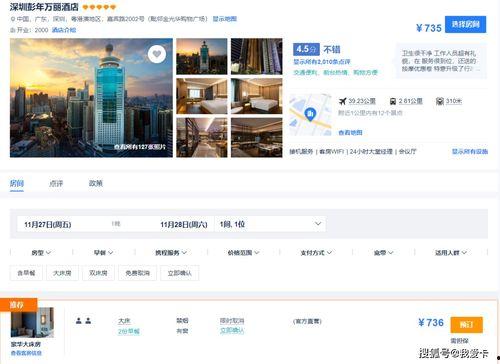Click the two-person occupancy icon
The image size is (500, 364).
pyautogui.click(x=83, y=321)
